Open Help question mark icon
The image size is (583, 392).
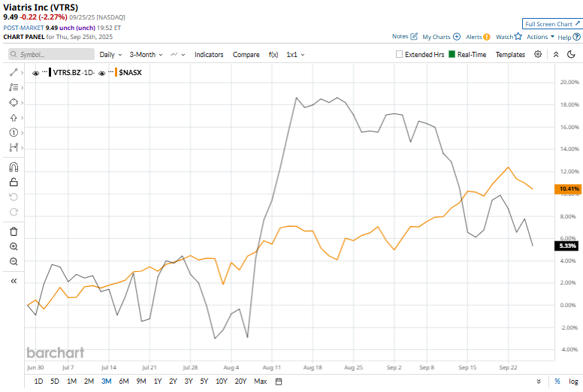pos(577,37)
